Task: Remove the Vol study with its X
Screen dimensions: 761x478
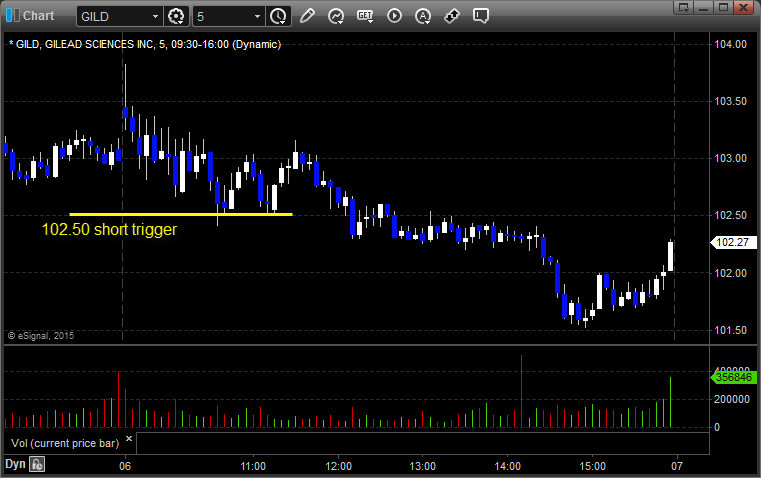Action: tap(129, 439)
